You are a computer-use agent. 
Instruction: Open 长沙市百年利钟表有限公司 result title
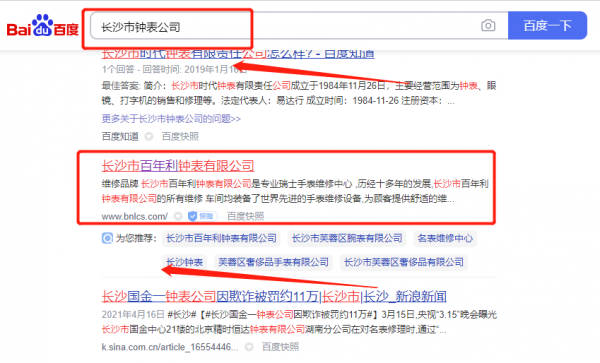[178, 166]
